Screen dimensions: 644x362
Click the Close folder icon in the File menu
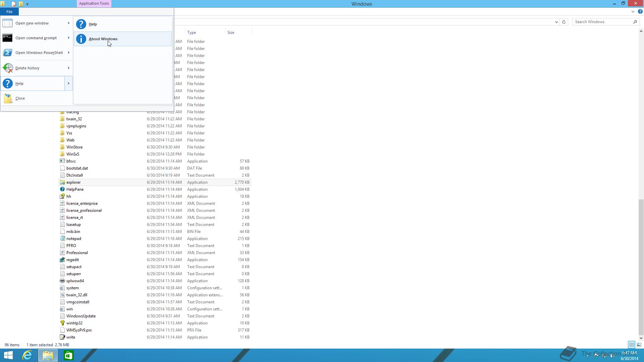click(x=8, y=98)
